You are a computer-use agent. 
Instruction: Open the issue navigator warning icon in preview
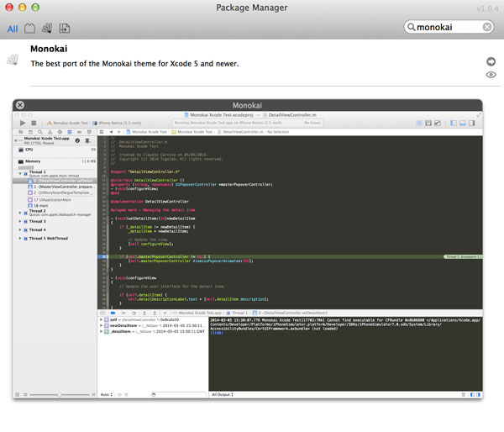(x=50, y=132)
